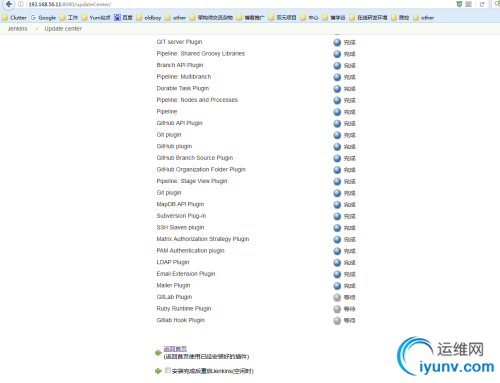Click the status ball for Pipeline: Shared Groovy Libraries
The image size is (500, 383).
[x=337, y=54]
